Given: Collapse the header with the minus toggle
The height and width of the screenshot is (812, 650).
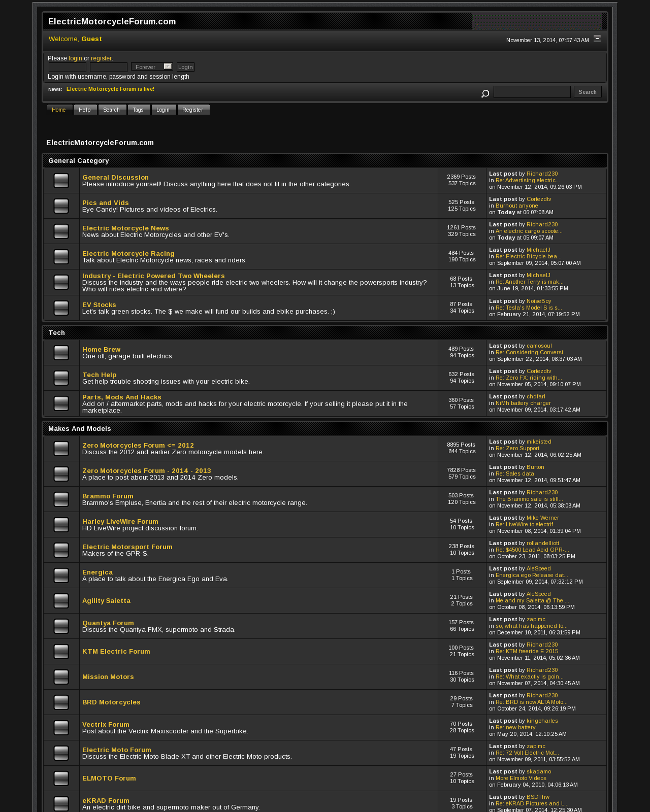Looking at the screenshot, I should [597, 39].
